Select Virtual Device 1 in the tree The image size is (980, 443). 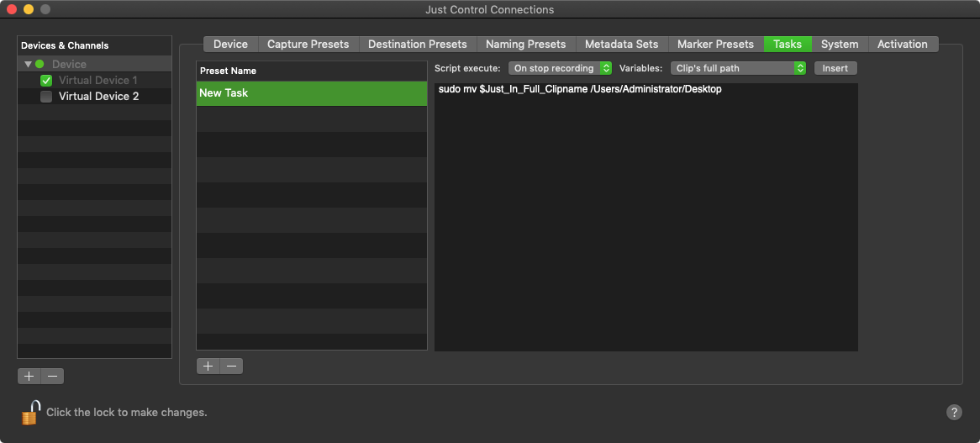pos(98,80)
